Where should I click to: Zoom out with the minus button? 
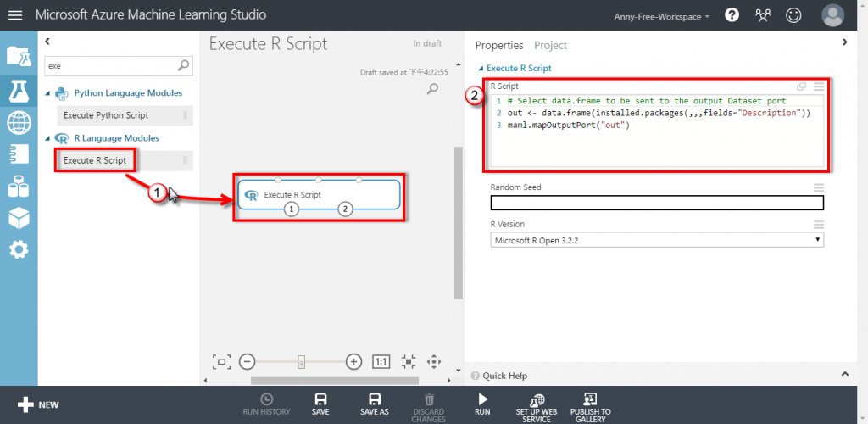point(247,362)
